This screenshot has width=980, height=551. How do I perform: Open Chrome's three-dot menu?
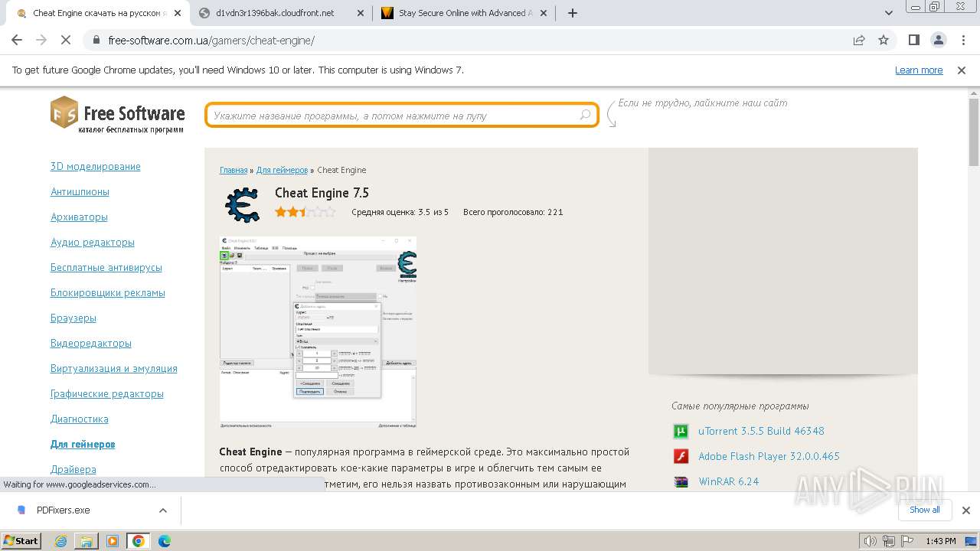point(962,40)
